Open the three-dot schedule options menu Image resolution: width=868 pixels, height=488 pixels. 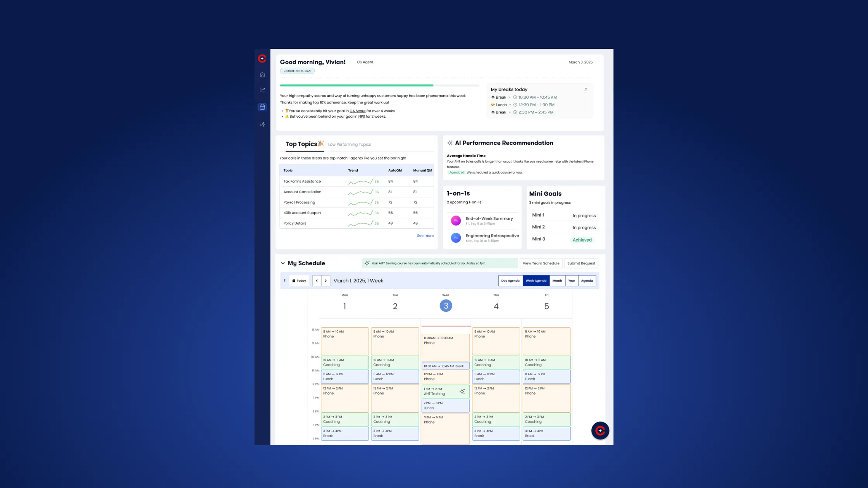[285, 281]
